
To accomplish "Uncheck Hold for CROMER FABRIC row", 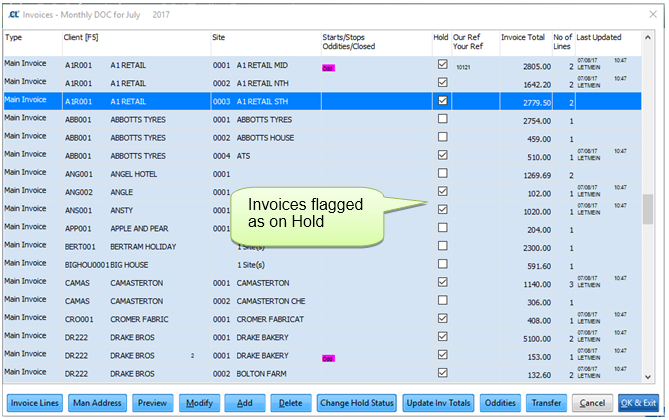I will pos(442,318).
